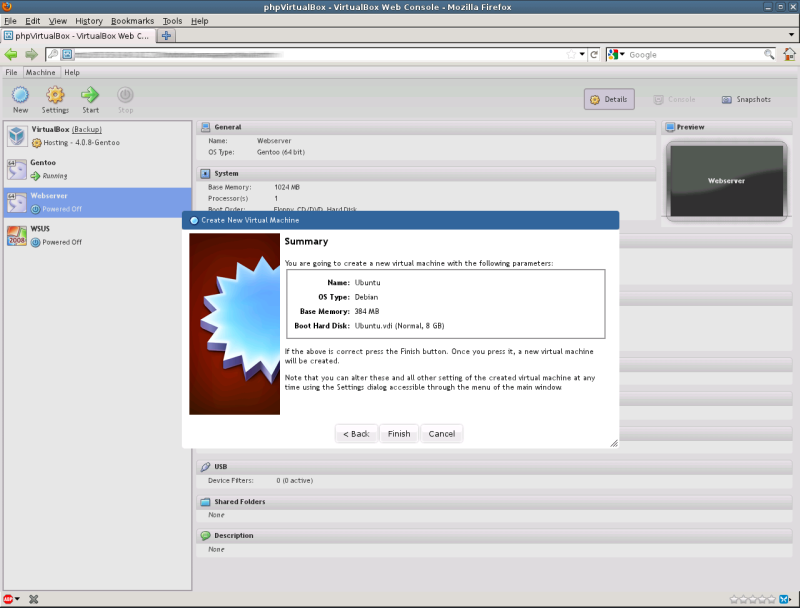The height and width of the screenshot is (608, 800).
Task: Open the Firefox File menu
Action: point(10,21)
